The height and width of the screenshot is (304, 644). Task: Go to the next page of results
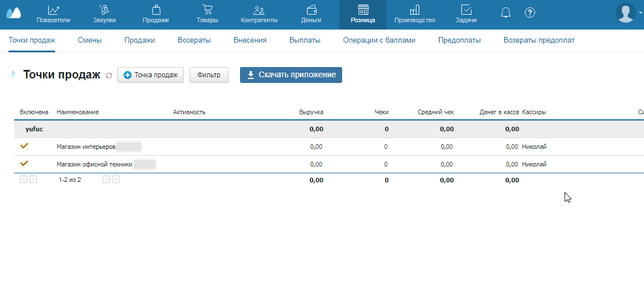click(x=106, y=180)
